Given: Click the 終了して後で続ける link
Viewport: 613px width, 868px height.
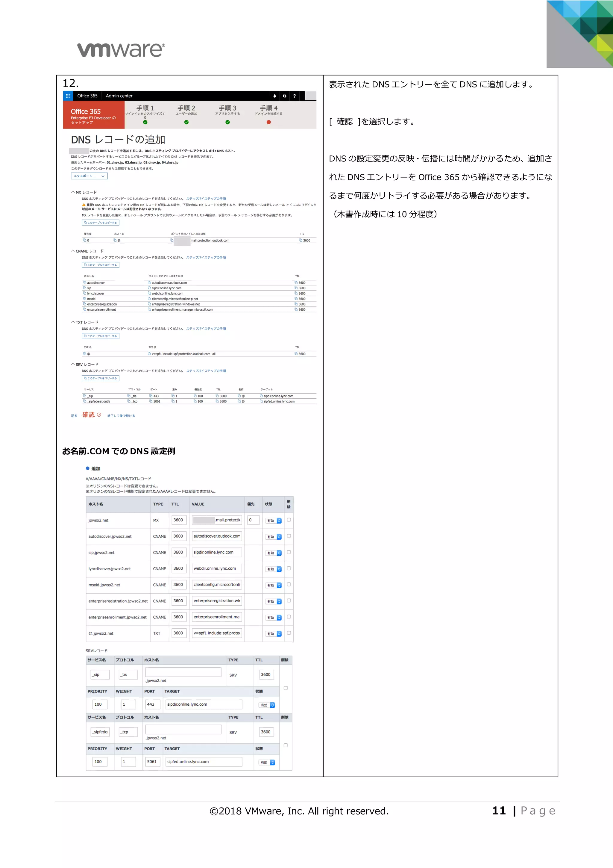Looking at the screenshot, I should (x=121, y=416).
